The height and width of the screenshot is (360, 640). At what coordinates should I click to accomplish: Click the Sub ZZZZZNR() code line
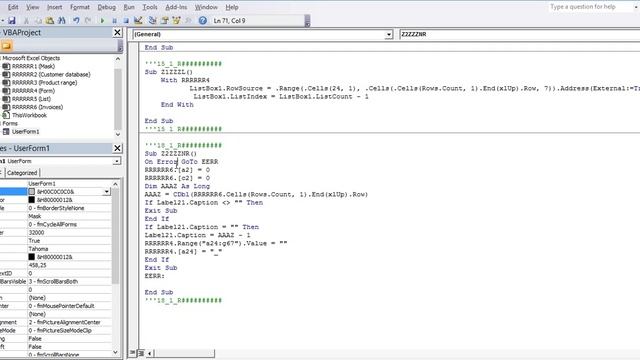(x=170, y=153)
